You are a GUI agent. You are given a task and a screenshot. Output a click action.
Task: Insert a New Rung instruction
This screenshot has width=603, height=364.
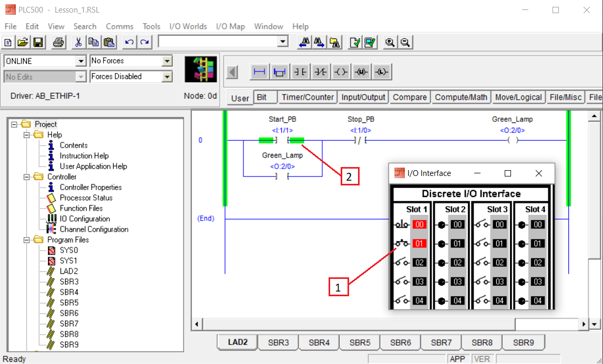(x=260, y=72)
